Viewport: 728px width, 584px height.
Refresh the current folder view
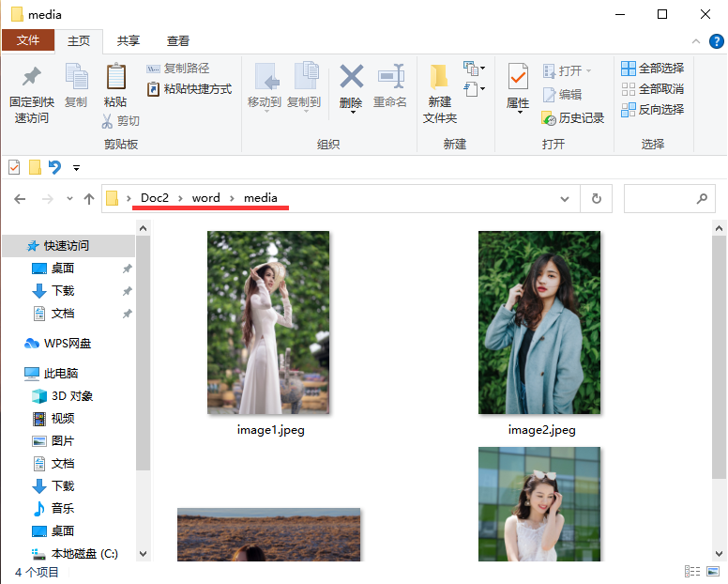pyautogui.click(x=596, y=199)
